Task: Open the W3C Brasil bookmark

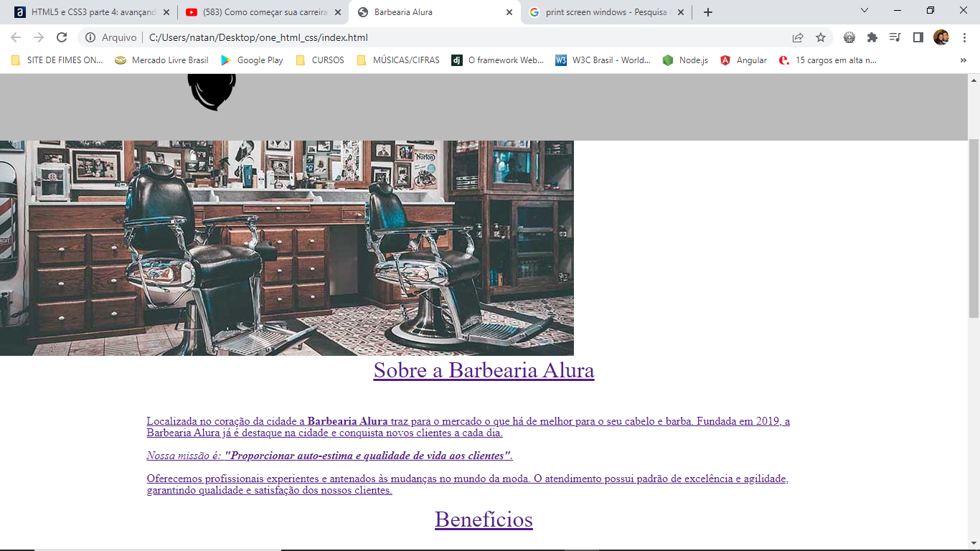Action: [x=603, y=60]
